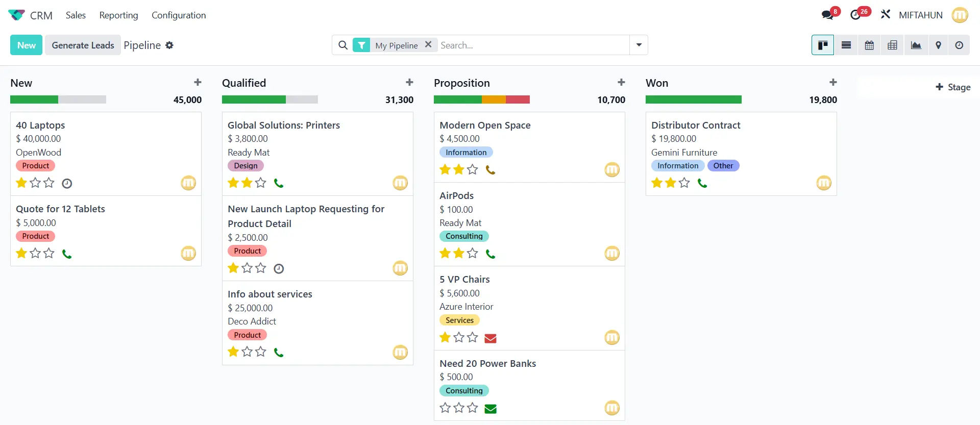Click the Generate Leads button
Viewport: 980px width, 425px height.
pos(83,45)
